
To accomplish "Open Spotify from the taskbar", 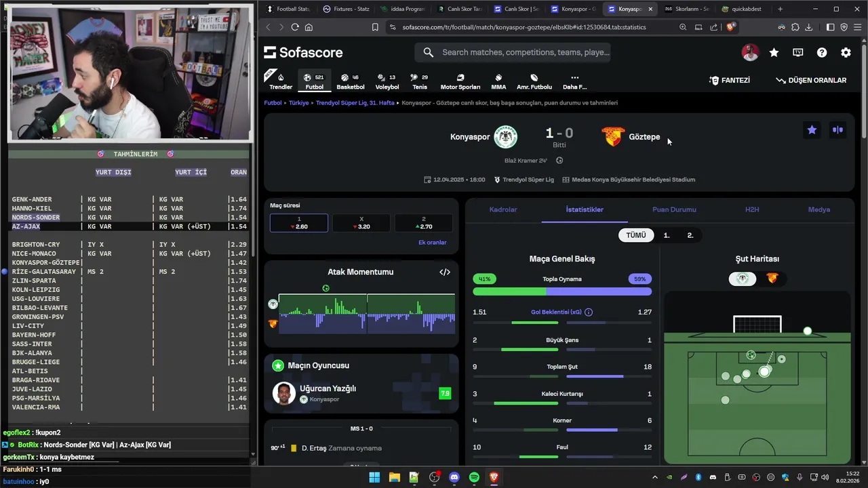I will point(474,477).
